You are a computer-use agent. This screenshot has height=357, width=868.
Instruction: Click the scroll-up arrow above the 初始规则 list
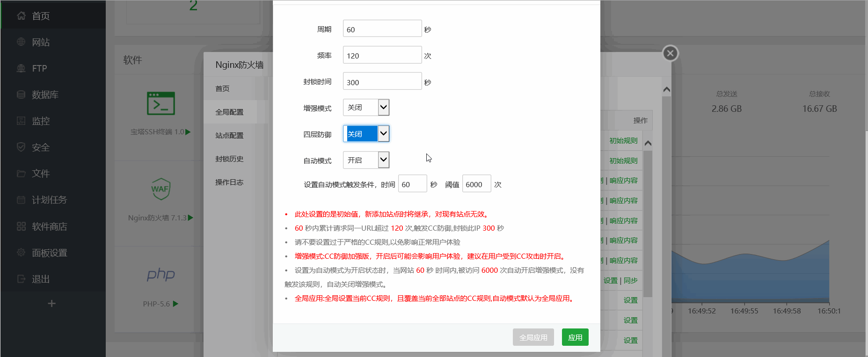tap(648, 143)
